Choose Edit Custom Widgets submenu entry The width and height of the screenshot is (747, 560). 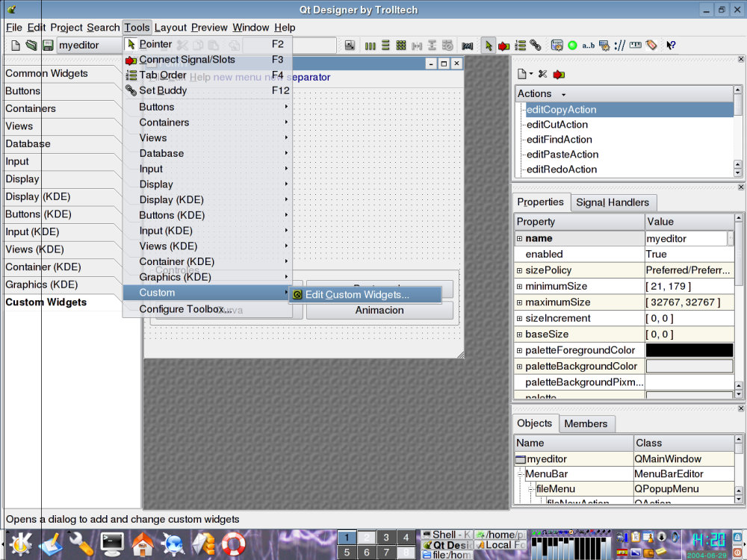point(365,295)
